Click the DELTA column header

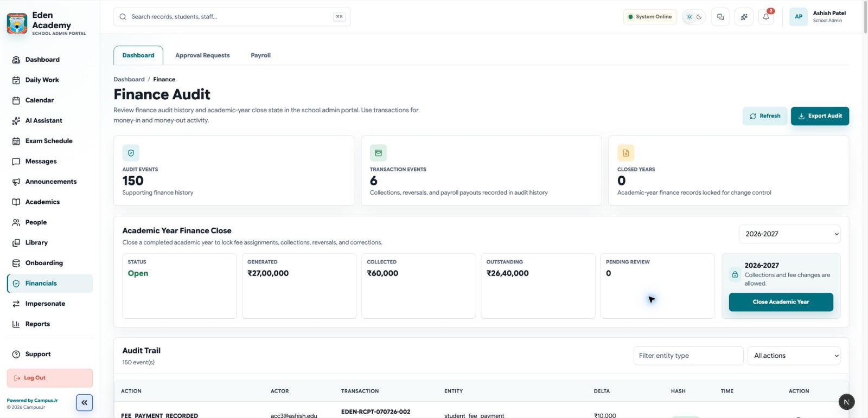tap(602, 391)
